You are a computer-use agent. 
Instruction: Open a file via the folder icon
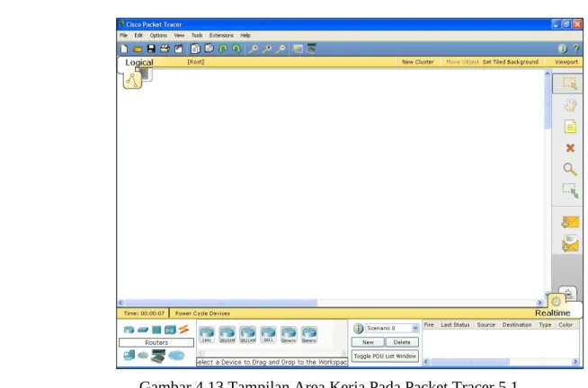pos(138,48)
